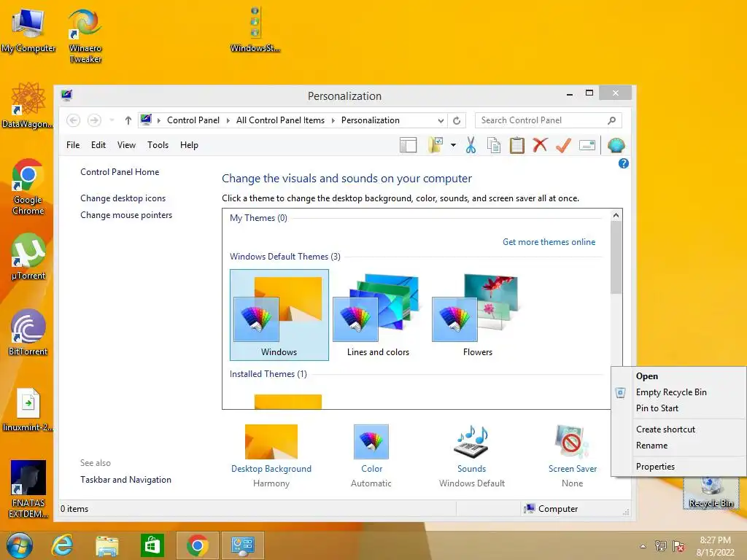This screenshot has height=560, width=747.
Task: Open the Change mouse pointers link
Action: coord(126,215)
